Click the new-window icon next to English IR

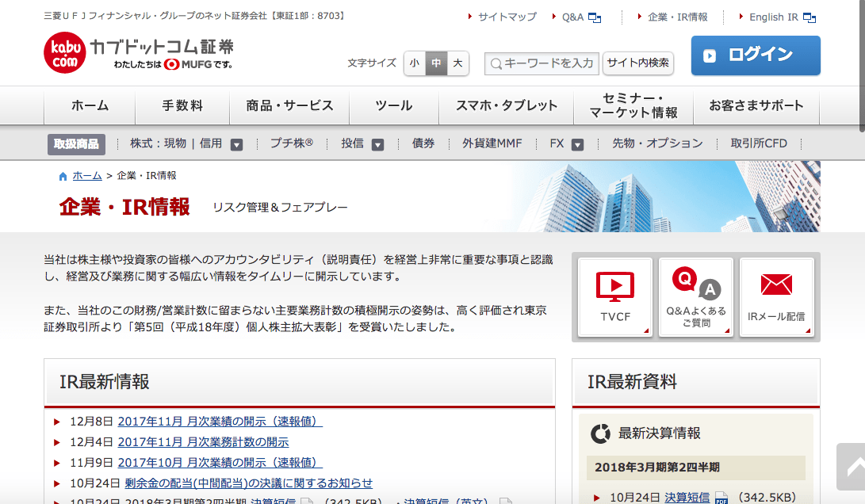(x=809, y=17)
